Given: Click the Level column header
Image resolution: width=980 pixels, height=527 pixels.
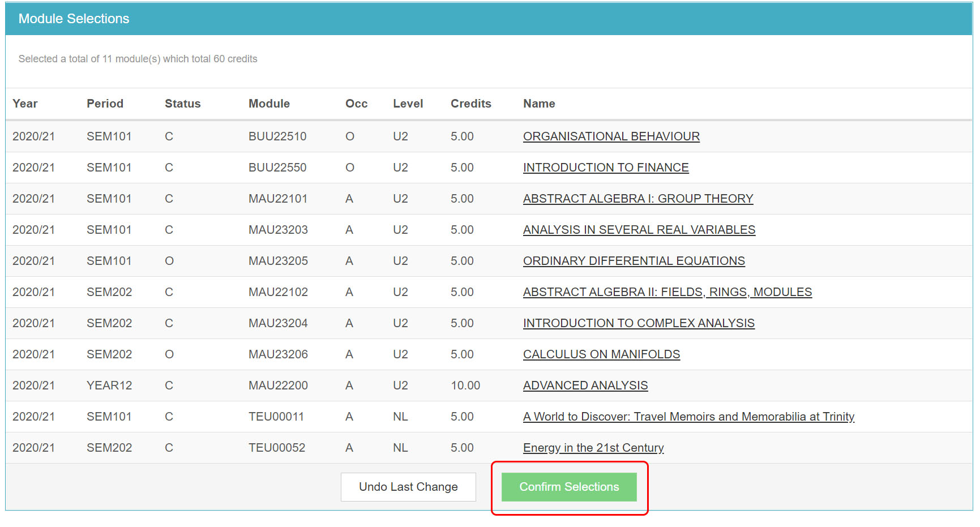Looking at the screenshot, I should pos(408,104).
